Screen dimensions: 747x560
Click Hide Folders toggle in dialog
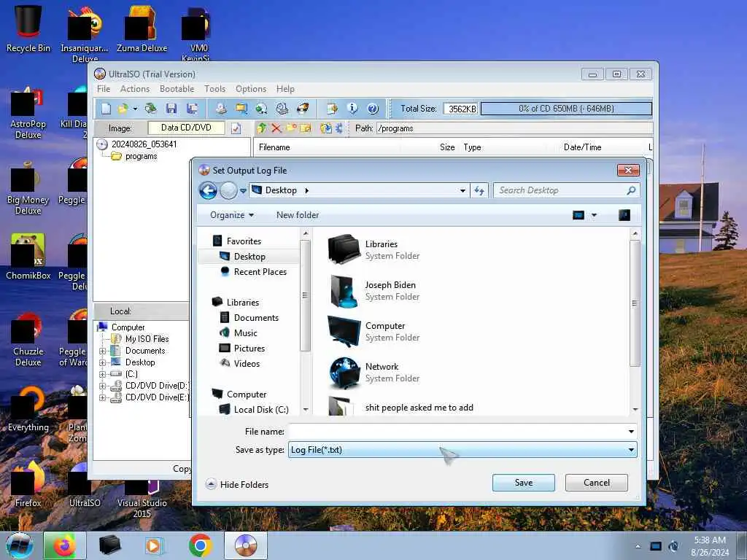tap(237, 484)
